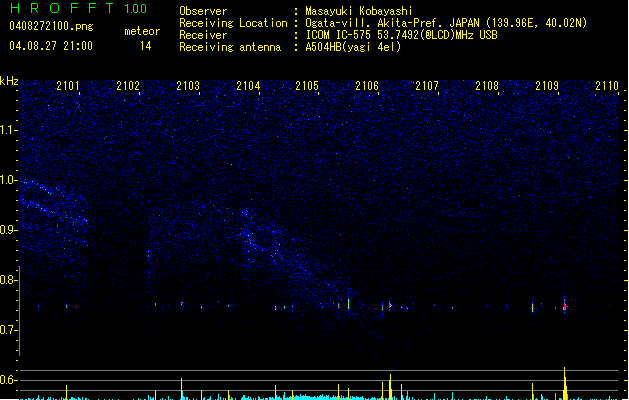The width and height of the screenshot is (629, 400).
Task: Select the file name 0408272100.png
Action: pyautogui.click(x=51, y=26)
